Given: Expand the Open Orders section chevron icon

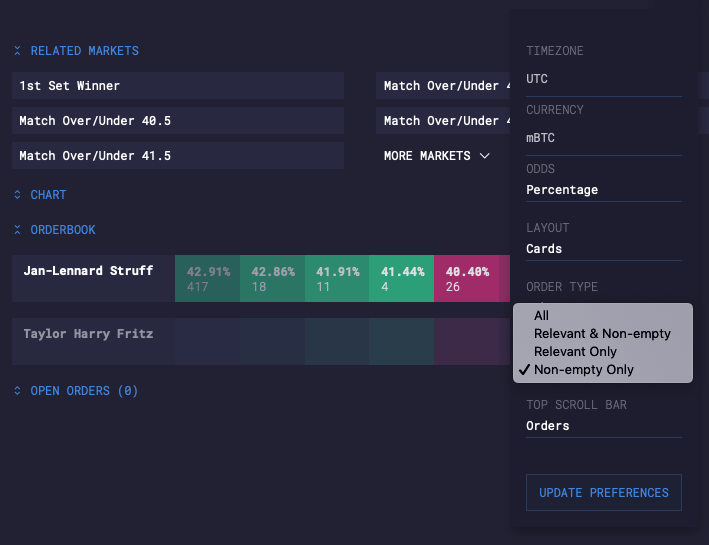Looking at the screenshot, I should click(x=17, y=391).
